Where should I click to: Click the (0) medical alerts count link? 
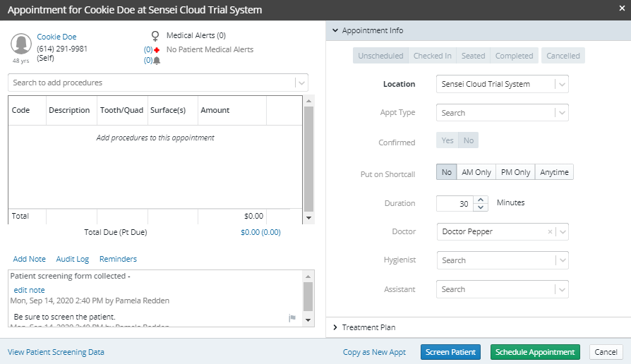click(x=148, y=50)
